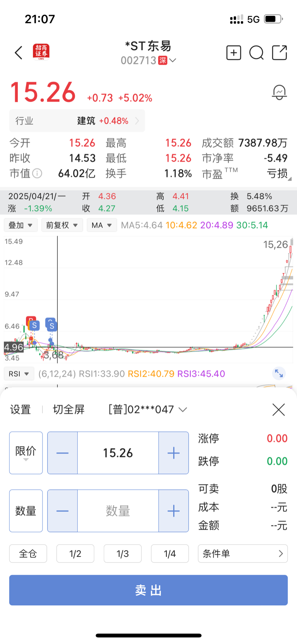The image size is (297, 644).
Task: Select 1/4 position button
Action: pyautogui.click(x=170, y=553)
